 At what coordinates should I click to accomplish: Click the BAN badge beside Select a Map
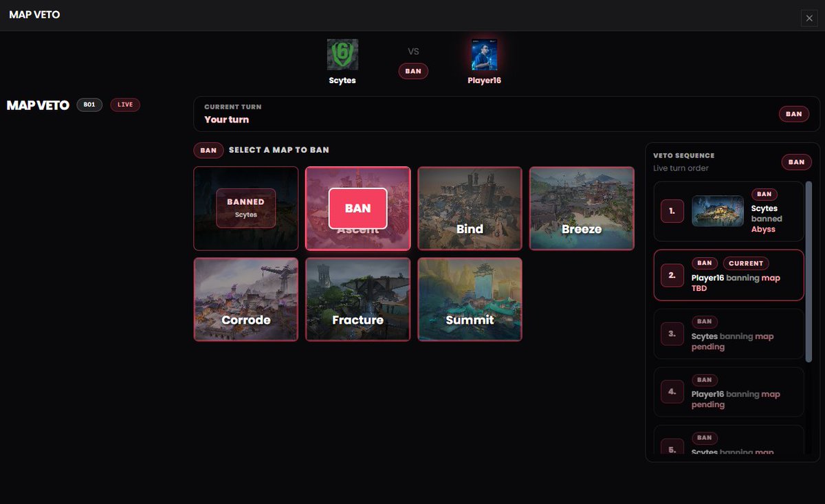pyautogui.click(x=208, y=150)
